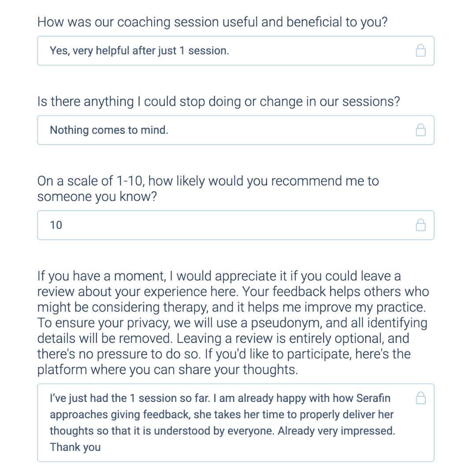The height and width of the screenshot is (476, 476).
Task: Click "Thank you" at the end of review
Action: (75, 447)
